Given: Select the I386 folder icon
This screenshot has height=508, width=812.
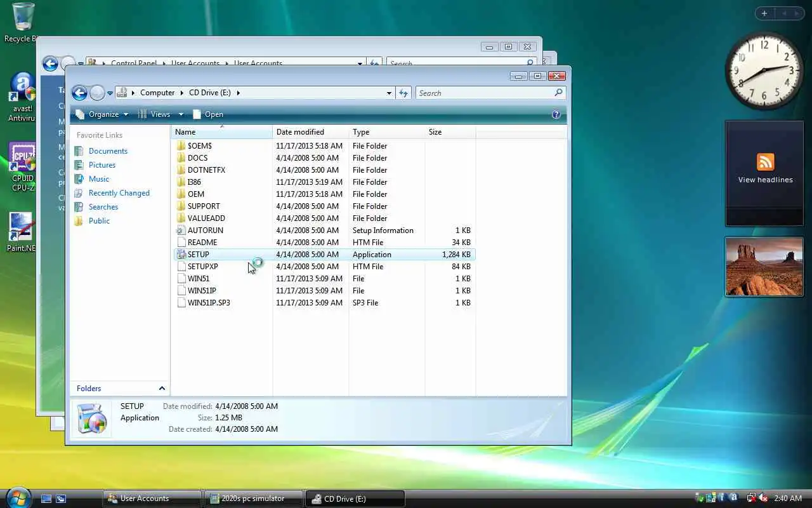Looking at the screenshot, I should 181,182.
